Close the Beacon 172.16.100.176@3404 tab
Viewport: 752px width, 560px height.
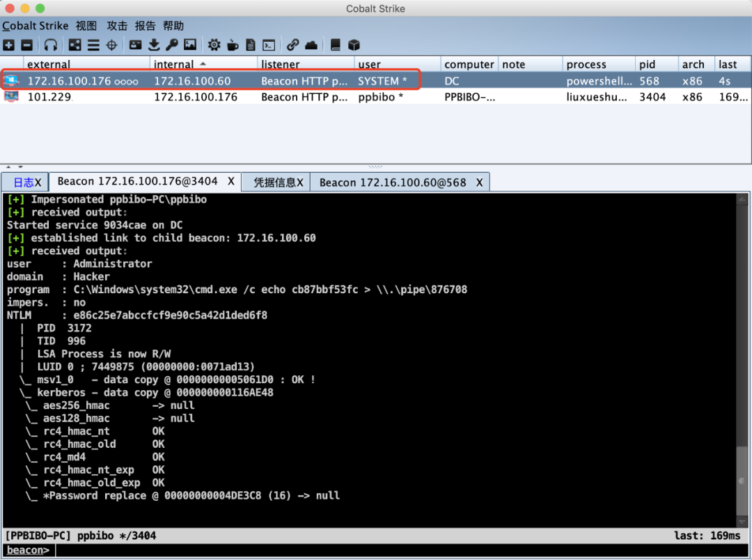(x=231, y=181)
